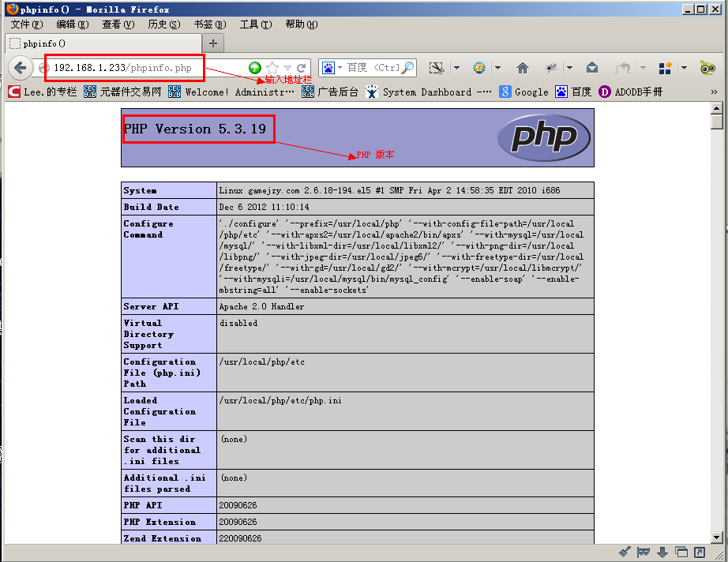Click the scrollbar down arrow

pos(716,538)
